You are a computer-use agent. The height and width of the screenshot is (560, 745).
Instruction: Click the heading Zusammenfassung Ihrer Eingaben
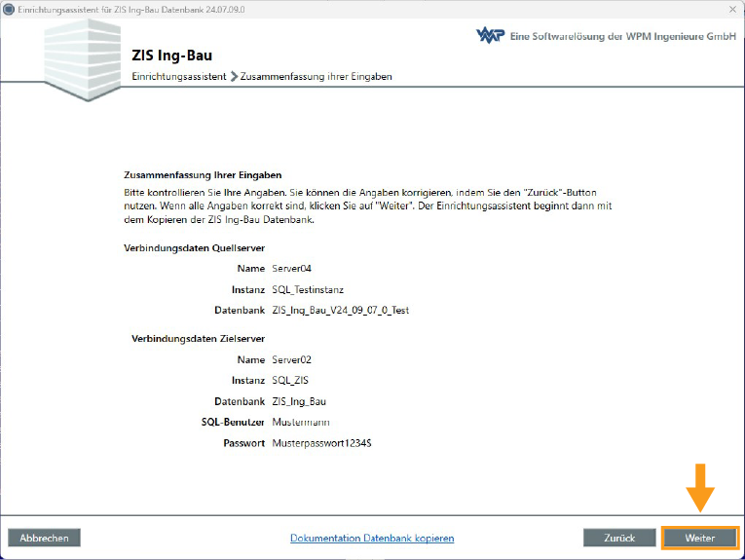(x=203, y=174)
